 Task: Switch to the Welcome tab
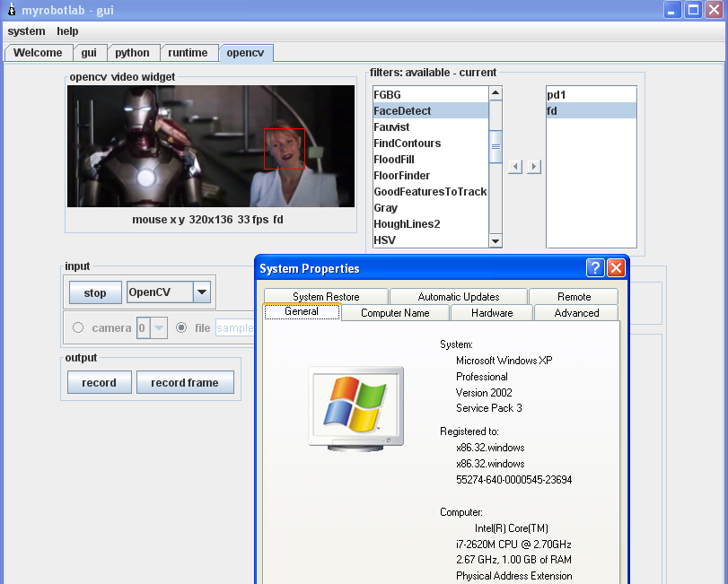[38, 53]
